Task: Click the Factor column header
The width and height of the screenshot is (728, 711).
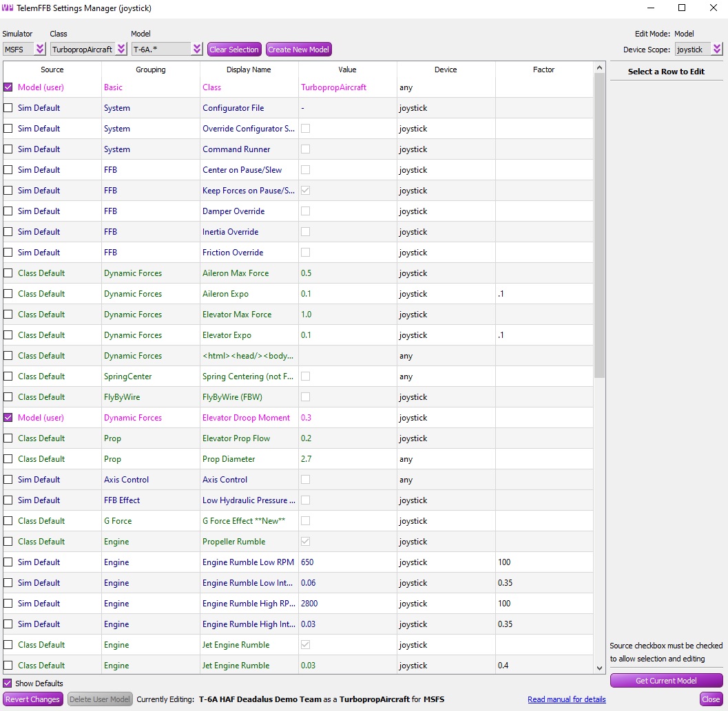Action: pyautogui.click(x=543, y=70)
